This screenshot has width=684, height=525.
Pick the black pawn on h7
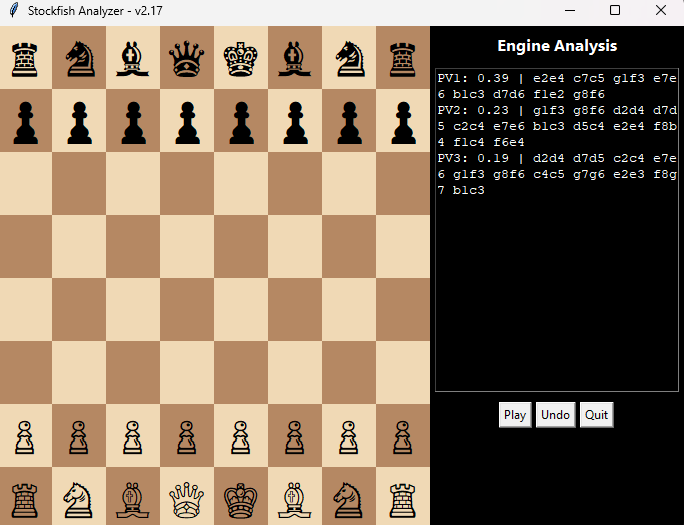tap(403, 123)
